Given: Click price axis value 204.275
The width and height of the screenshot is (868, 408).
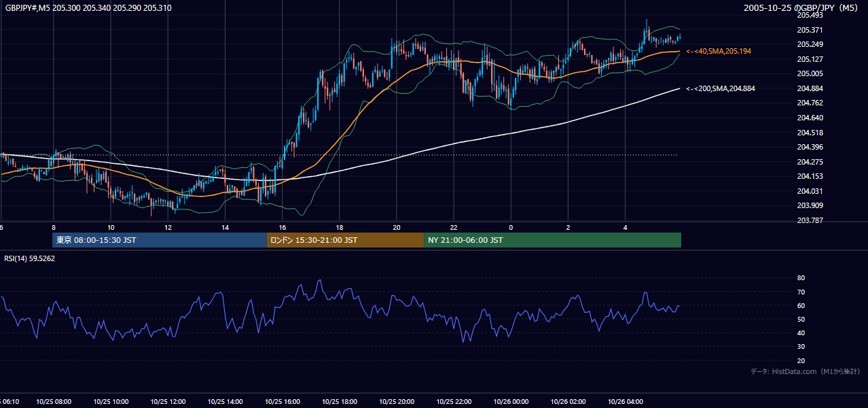Looking at the screenshot, I should coord(810,162).
